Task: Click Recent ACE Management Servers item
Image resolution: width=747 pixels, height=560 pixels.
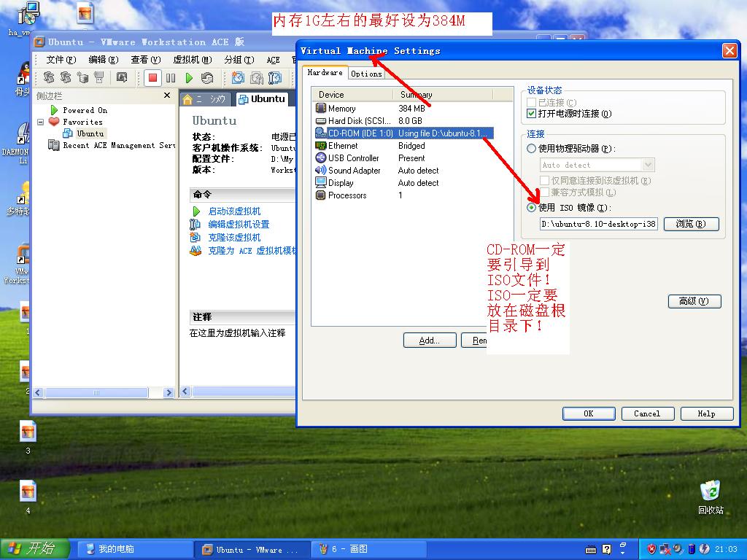Action: [112, 145]
